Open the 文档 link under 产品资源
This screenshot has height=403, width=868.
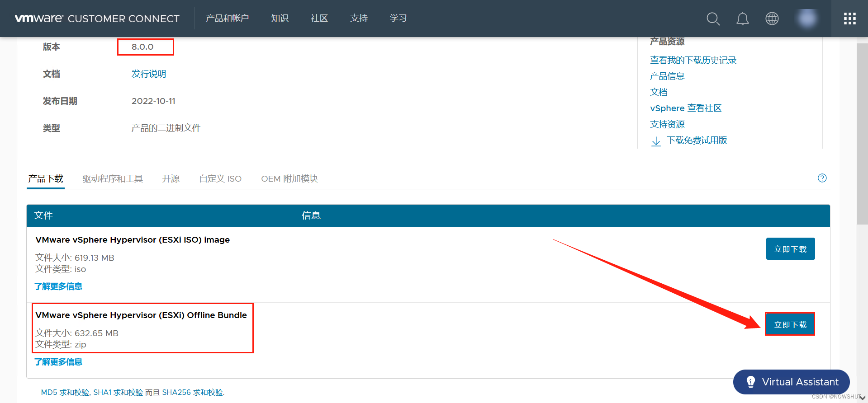(x=659, y=92)
